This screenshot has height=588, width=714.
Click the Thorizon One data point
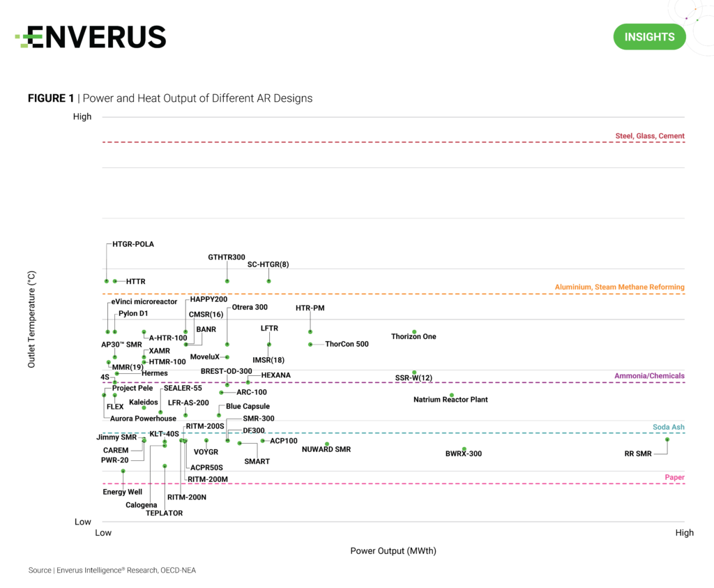click(x=414, y=332)
